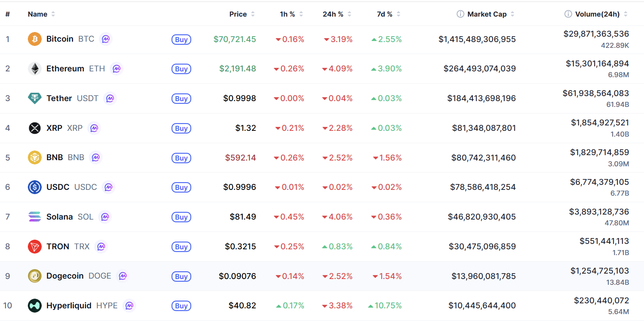Click the purple chart icon beside BTC
The height and width of the screenshot is (323, 644).
(x=106, y=39)
